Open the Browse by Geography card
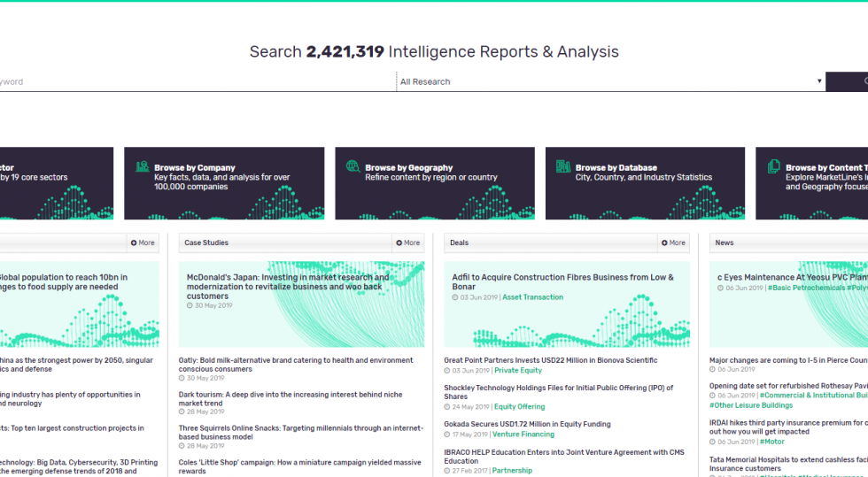 (x=435, y=183)
